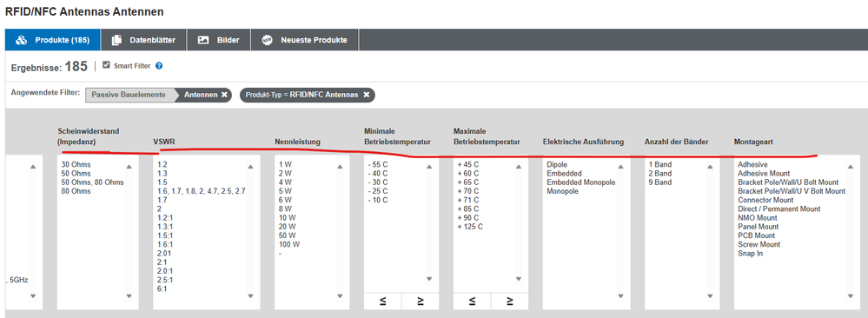Image resolution: width=868 pixels, height=318 pixels.
Task: Switch to the Datenblätter tab
Action: click(x=143, y=40)
